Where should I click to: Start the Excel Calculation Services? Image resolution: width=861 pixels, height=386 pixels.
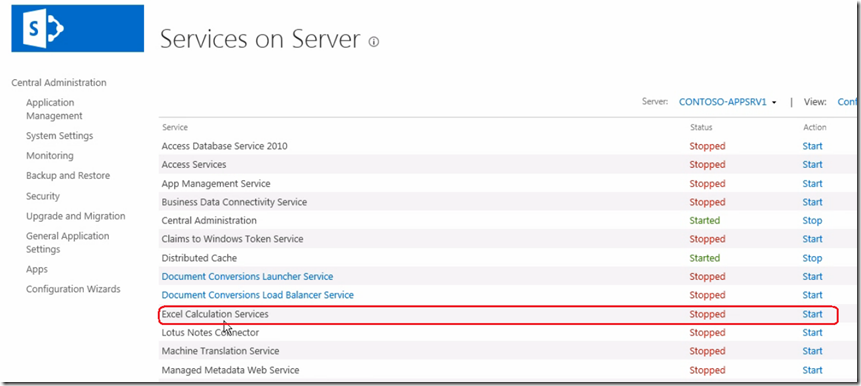[x=812, y=315]
